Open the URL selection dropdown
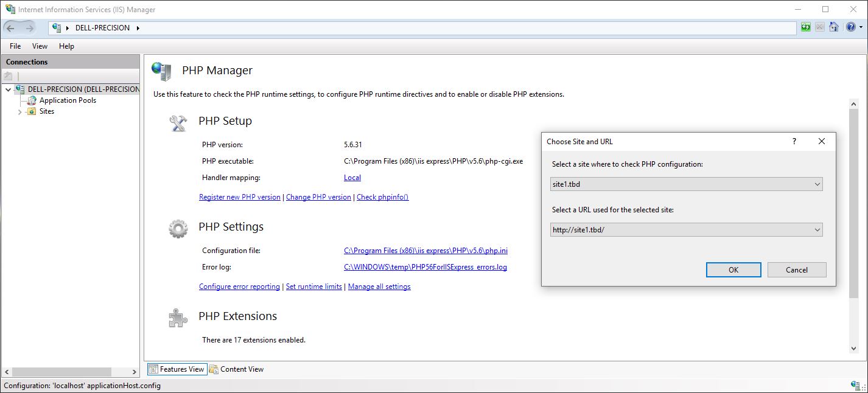The width and height of the screenshot is (868, 393). click(x=817, y=230)
